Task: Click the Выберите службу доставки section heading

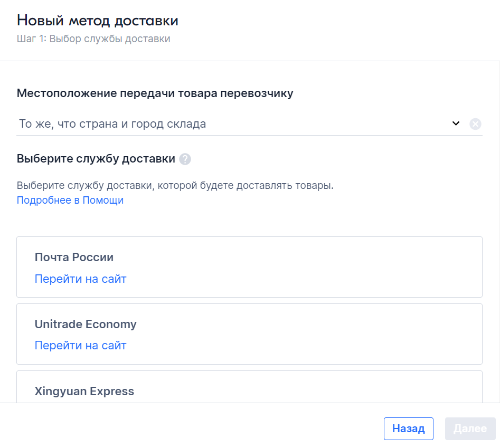Action: (96, 159)
